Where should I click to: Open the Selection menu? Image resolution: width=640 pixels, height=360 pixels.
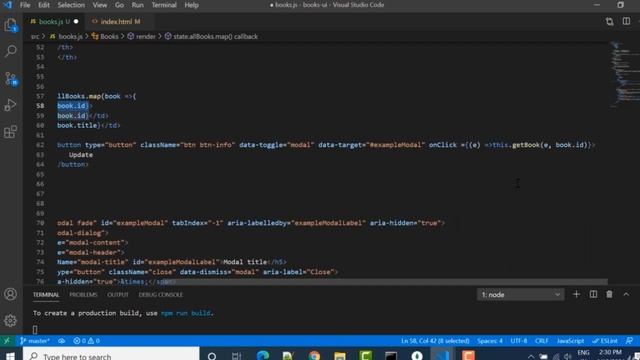[71, 5]
